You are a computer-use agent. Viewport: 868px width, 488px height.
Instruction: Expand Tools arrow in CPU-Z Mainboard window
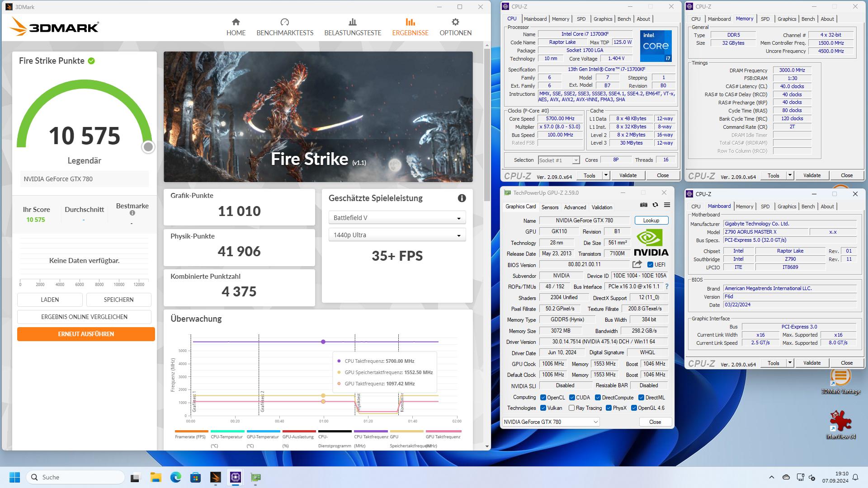pos(790,363)
